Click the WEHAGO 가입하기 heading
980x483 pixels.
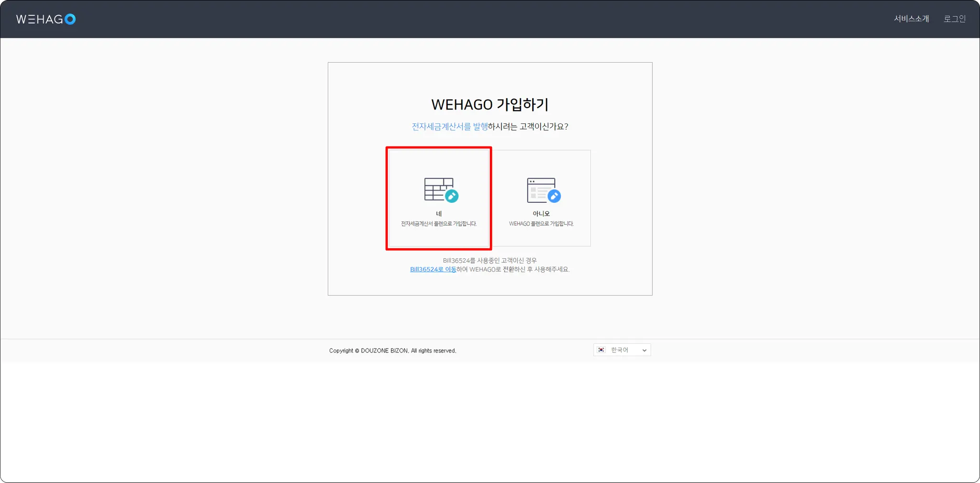coord(490,104)
